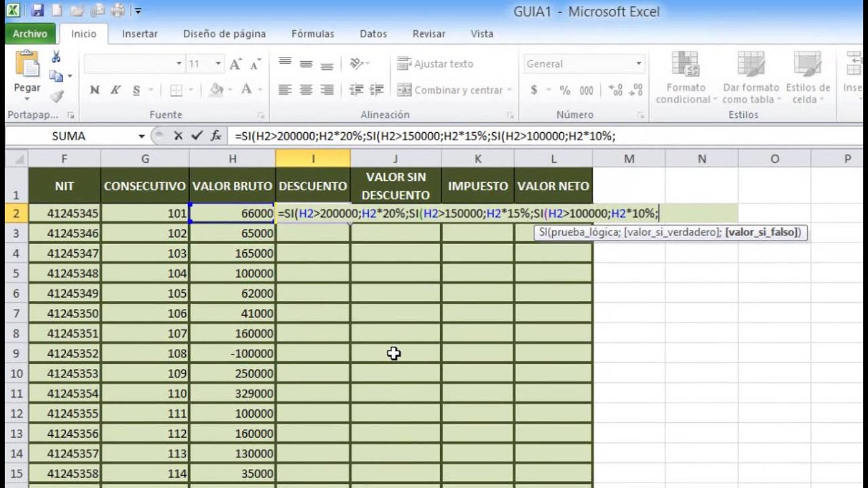Switch to the Datos tab

tap(373, 33)
